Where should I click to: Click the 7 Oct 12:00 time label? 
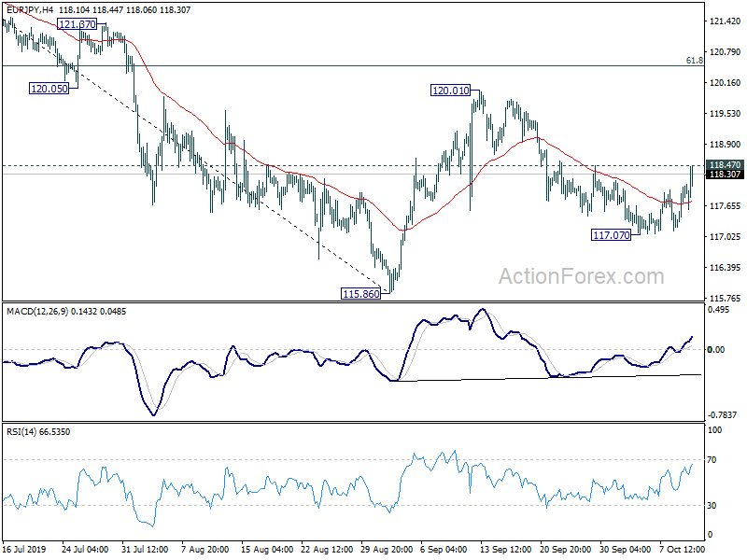682,549
